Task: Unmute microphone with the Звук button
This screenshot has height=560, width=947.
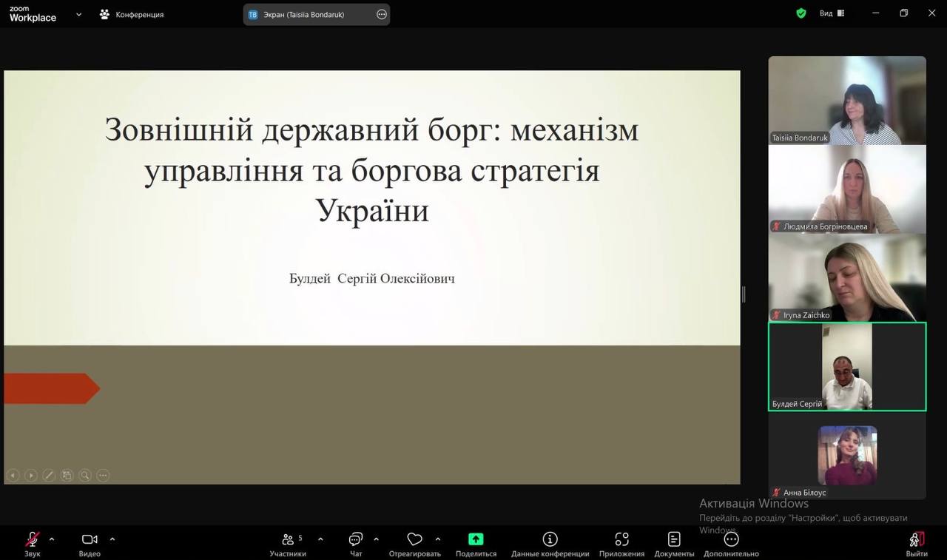Action: click(32, 540)
